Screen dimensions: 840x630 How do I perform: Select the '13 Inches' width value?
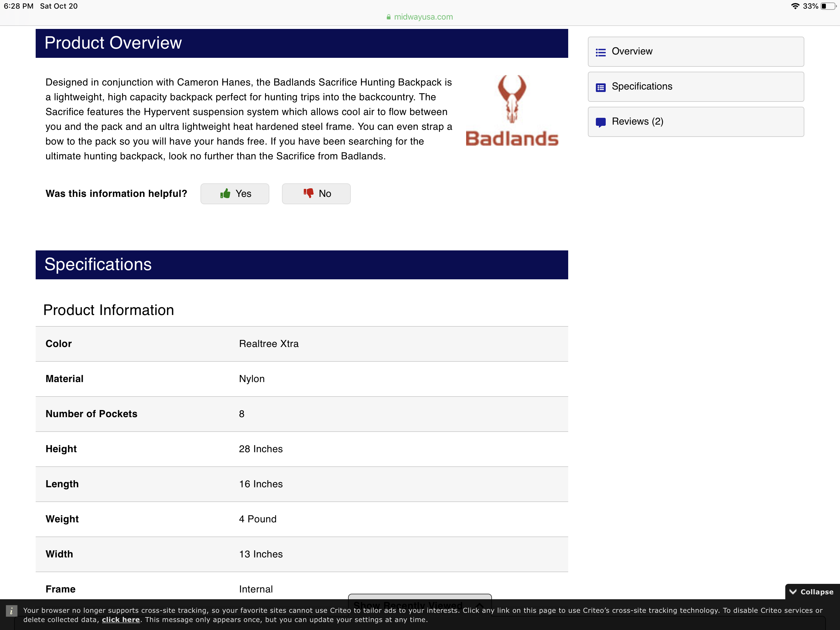point(260,554)
